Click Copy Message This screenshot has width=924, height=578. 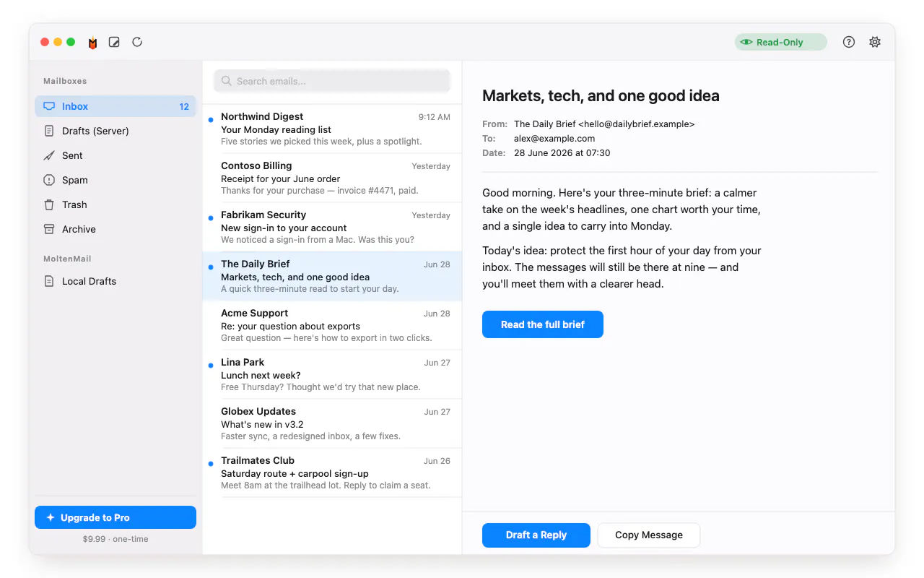[x=649, y=535]
